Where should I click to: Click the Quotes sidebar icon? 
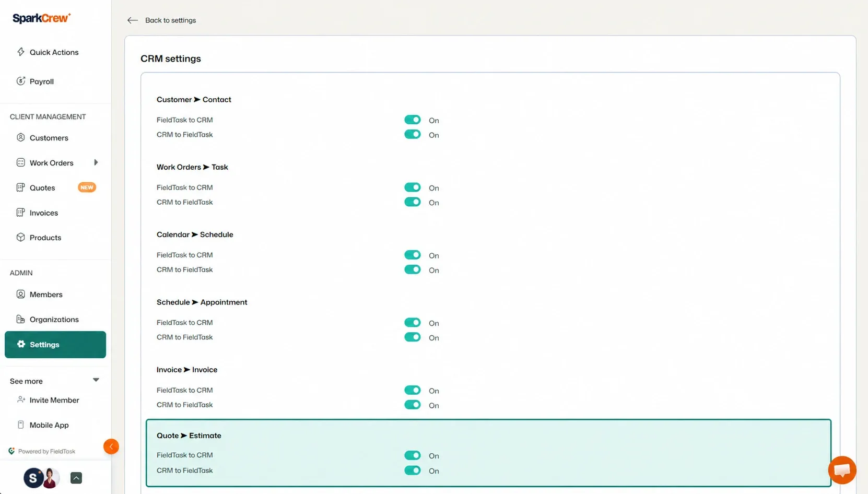[x=21, y=187]
